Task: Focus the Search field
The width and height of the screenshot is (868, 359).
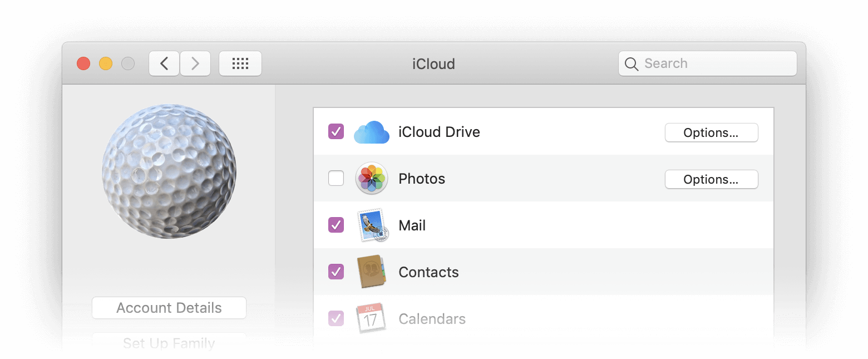Action: click(708, 63)
